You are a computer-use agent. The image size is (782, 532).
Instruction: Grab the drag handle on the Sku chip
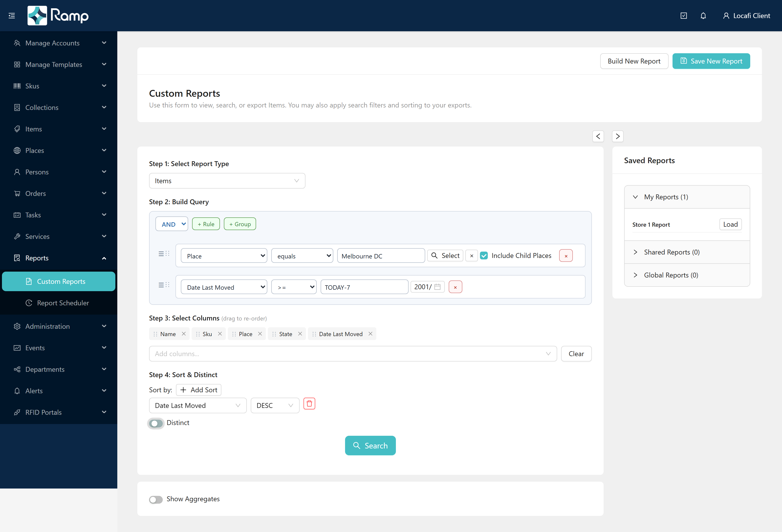coord(197,334)
